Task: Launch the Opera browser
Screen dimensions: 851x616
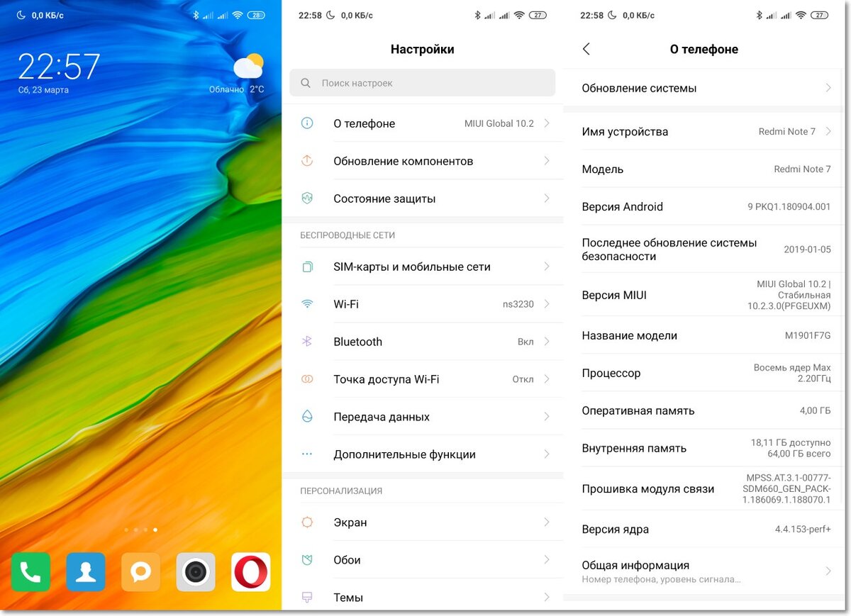Action: click(x=251, y=571)
